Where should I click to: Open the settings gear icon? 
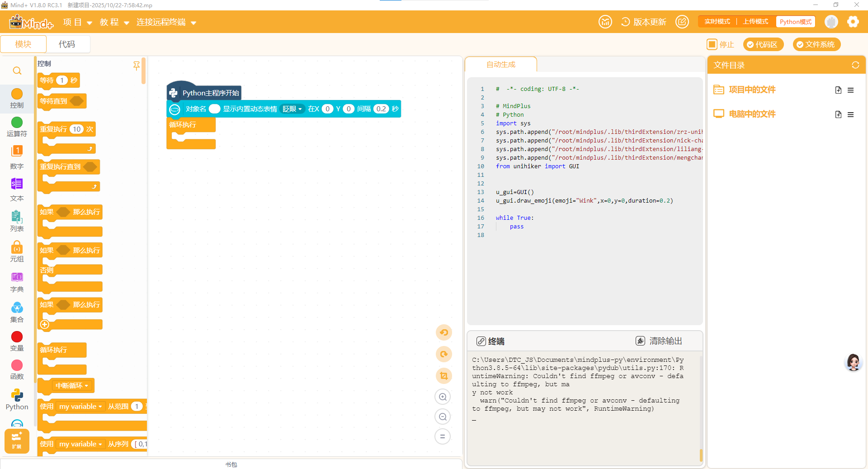point(853,22)
